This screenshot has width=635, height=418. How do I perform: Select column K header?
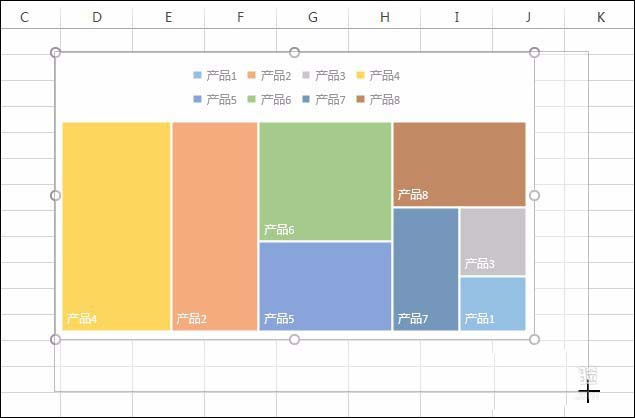[x=600, y=17]
